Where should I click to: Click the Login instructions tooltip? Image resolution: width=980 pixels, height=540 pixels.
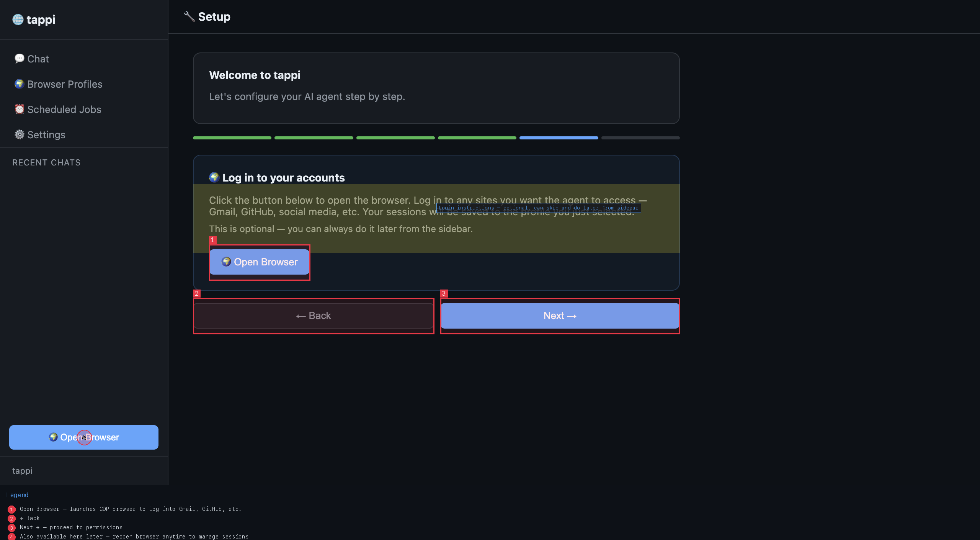point(538,208)
